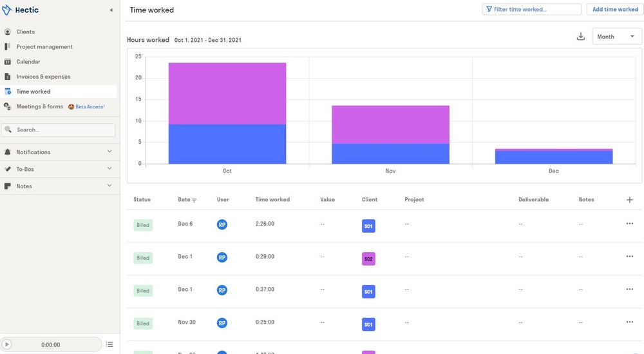Click SC1 client badge on Dec 6 row
The image size is (644, 354).
click(x=368, y=226)
